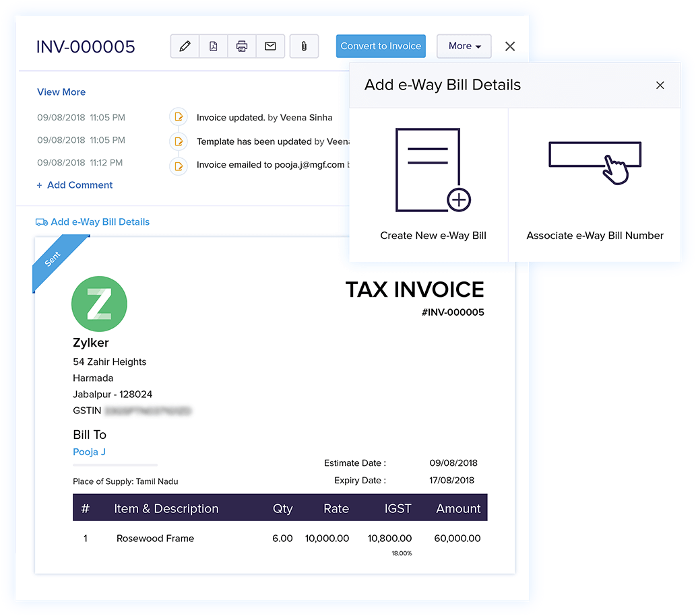Select Create New e-Way Bill document icon
The height and width of the screenshot is (616, 696).
(433, 170)
